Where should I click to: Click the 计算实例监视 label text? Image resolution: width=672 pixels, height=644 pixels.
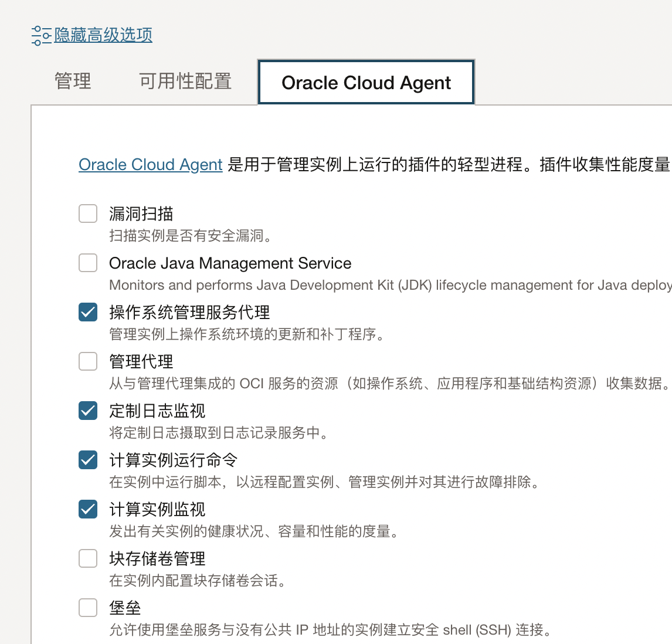point(157,510)
